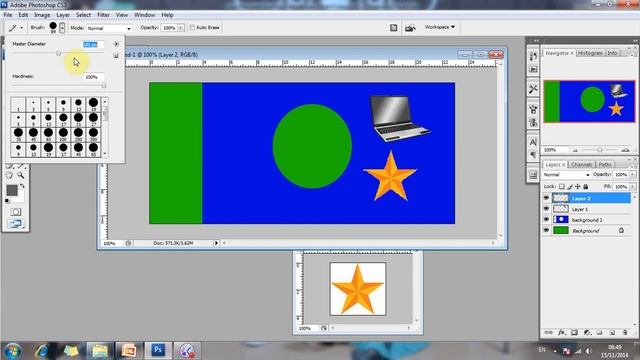
Task: Toggle Lock position icon
Action: point(578,187)
